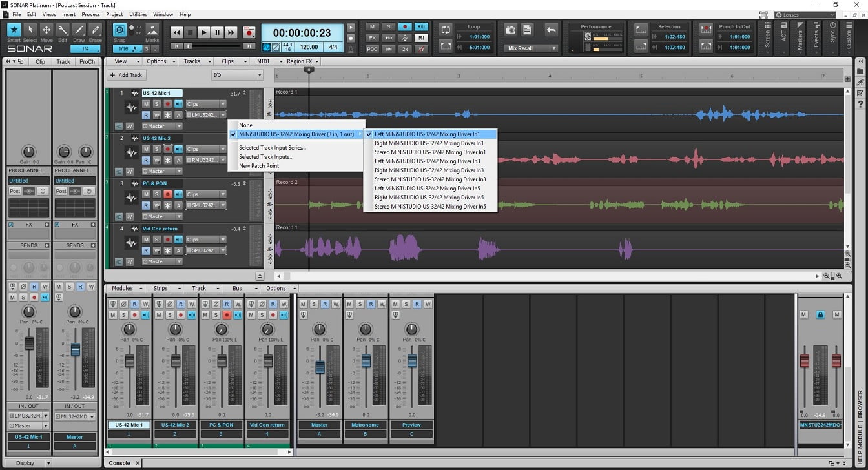This screenshot has width=868, height=470.
Task: Switch to the ProCh inspector tab
Action: pyautogui.click(x=87, y=62)
